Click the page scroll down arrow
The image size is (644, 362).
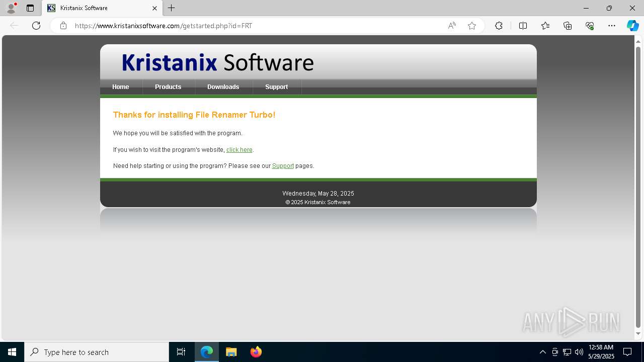point(638,333)
